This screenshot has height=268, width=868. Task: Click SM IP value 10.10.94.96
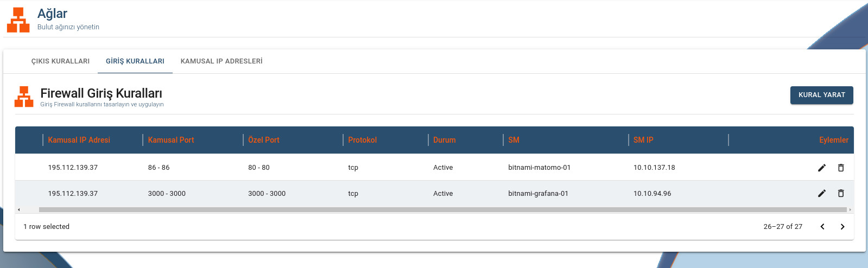(x=652, y=194)
